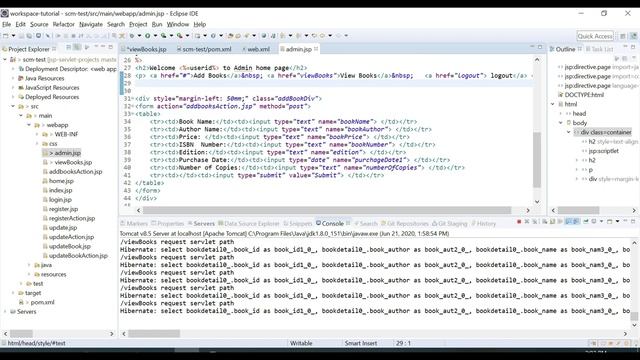This screenshot has width=640, height=360.
Task: Maximize the editor area
Action: coord(540,47)
